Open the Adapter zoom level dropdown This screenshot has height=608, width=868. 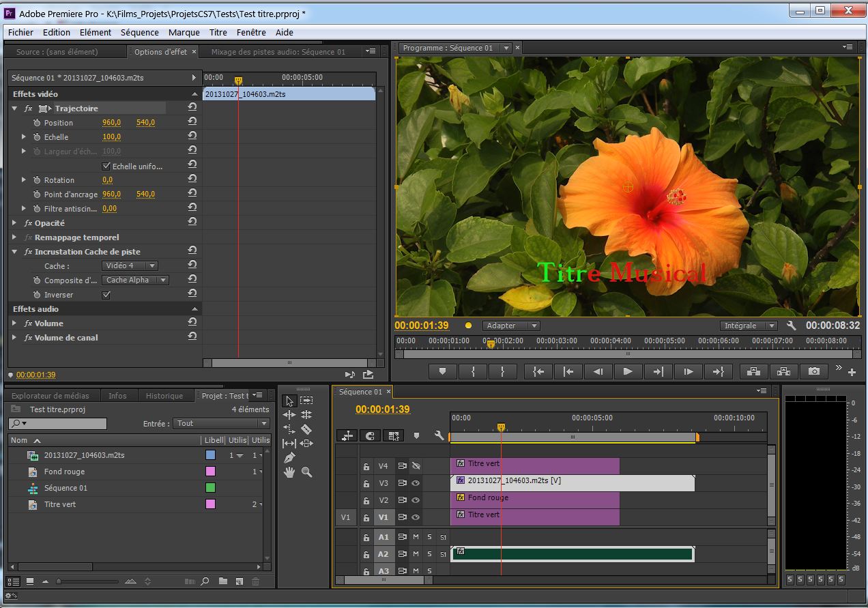pyautogui.click(x=510, y=326)
